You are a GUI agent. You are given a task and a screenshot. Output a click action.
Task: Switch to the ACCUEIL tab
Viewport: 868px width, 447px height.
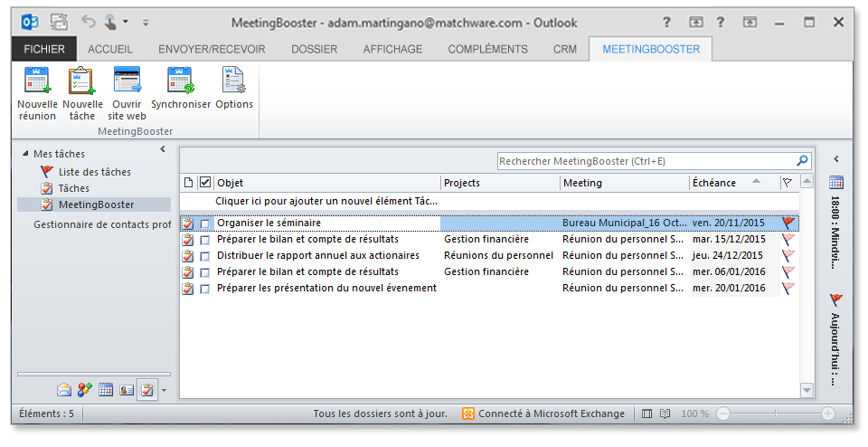point(110,49)
